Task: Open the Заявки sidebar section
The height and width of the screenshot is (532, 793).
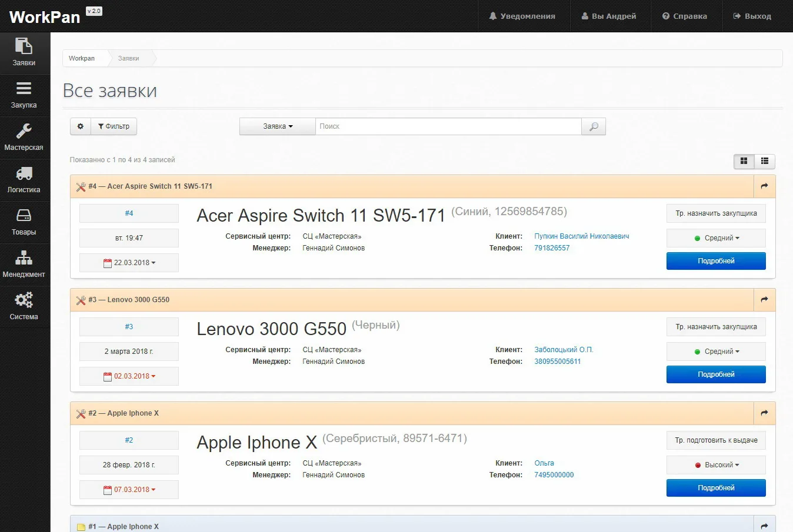Action: (x=24, y=53)
